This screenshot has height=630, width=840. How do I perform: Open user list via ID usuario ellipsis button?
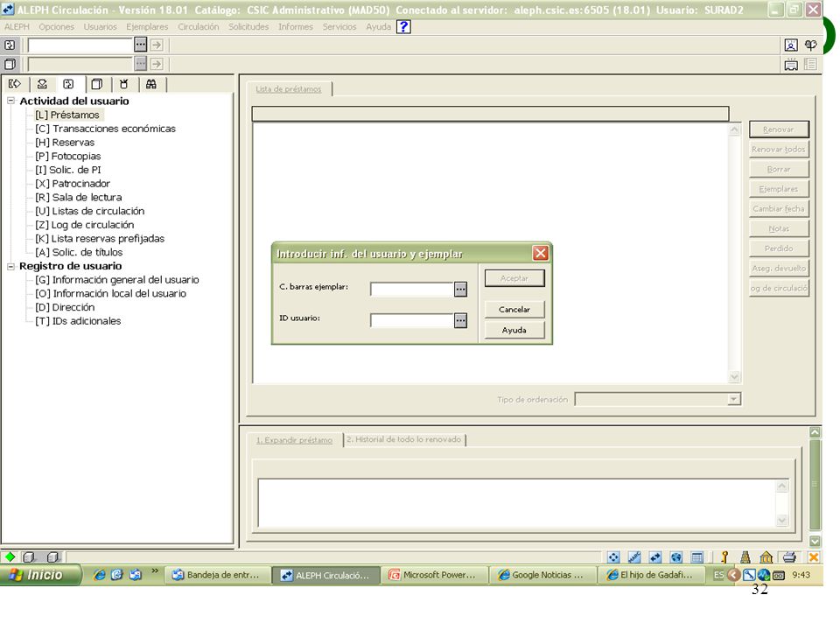click(460, 320)
